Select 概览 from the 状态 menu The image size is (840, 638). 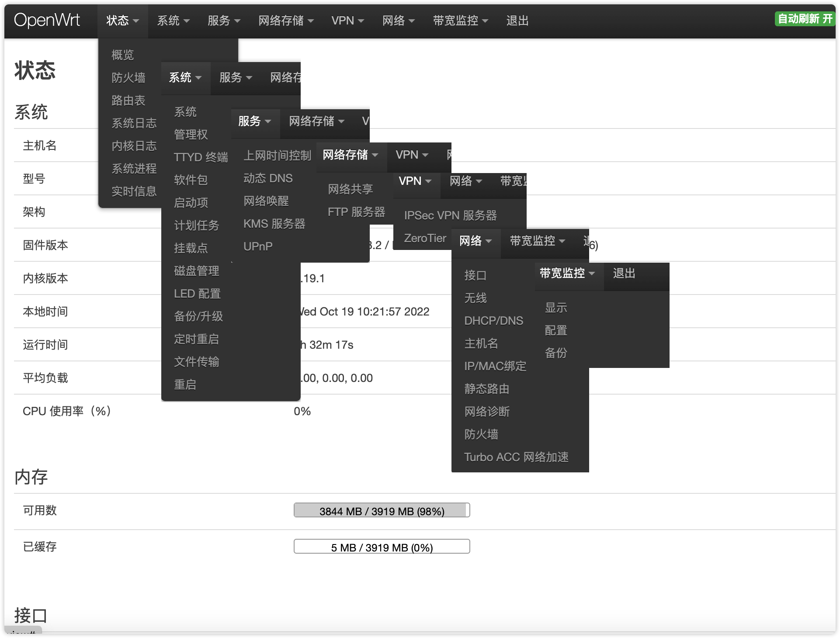122,55
